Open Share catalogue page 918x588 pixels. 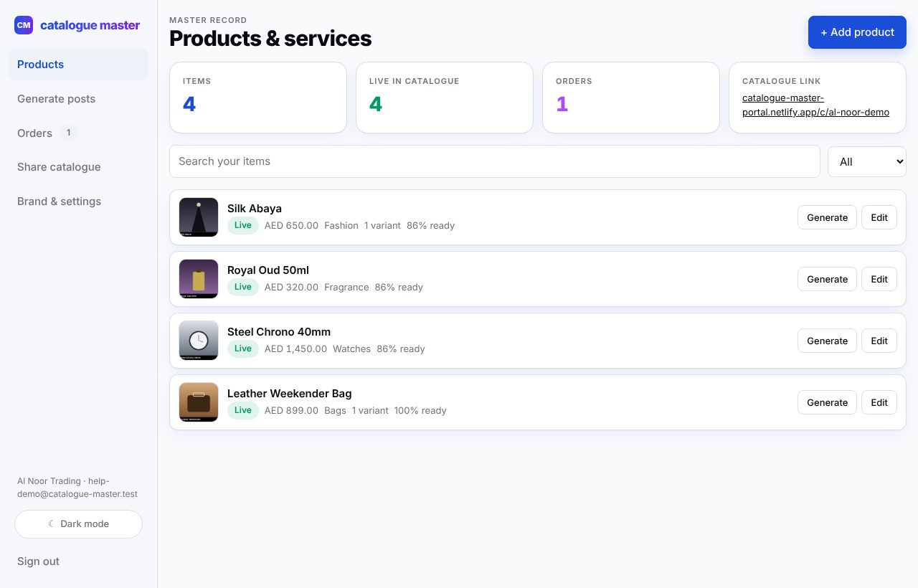tap(78, 167)
